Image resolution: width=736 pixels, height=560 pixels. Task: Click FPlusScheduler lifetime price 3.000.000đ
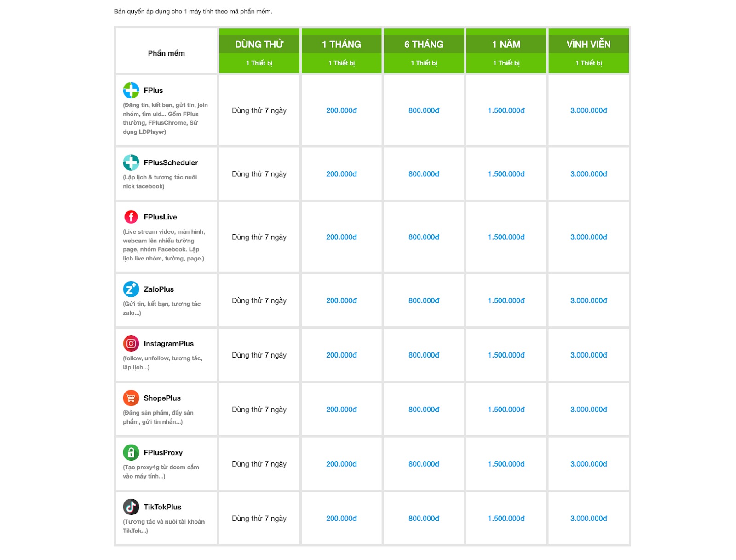point(588,174)
